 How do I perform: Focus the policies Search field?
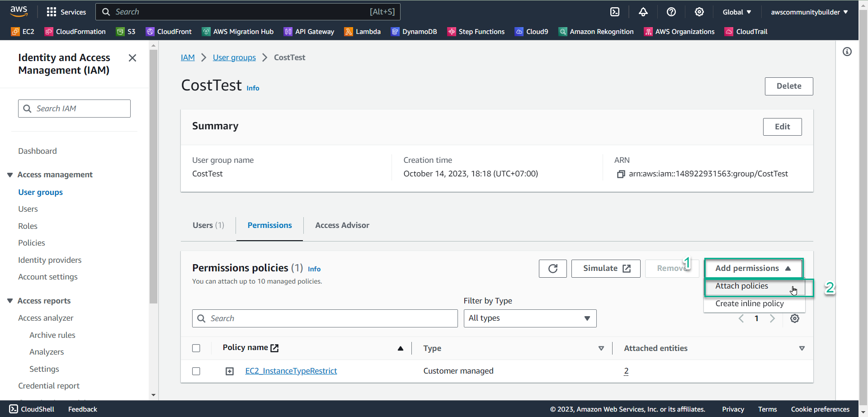pyautogui.click(x=325, y=318)
